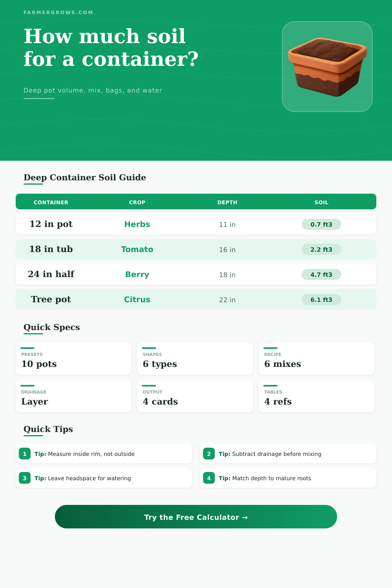Click the '18 in tub' cell
Image resolution: width=392 pixels, height=588 pixels.
point(51,249)
